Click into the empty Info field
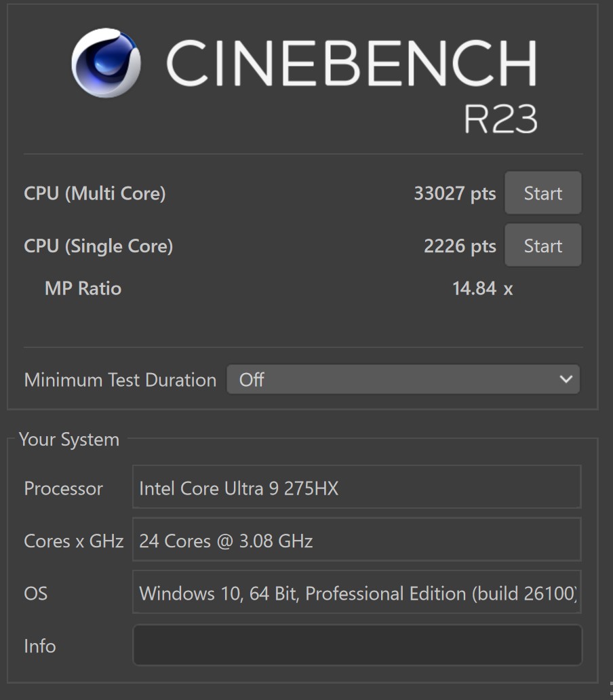This screenshot has width=613, height=700. [357, 645]
